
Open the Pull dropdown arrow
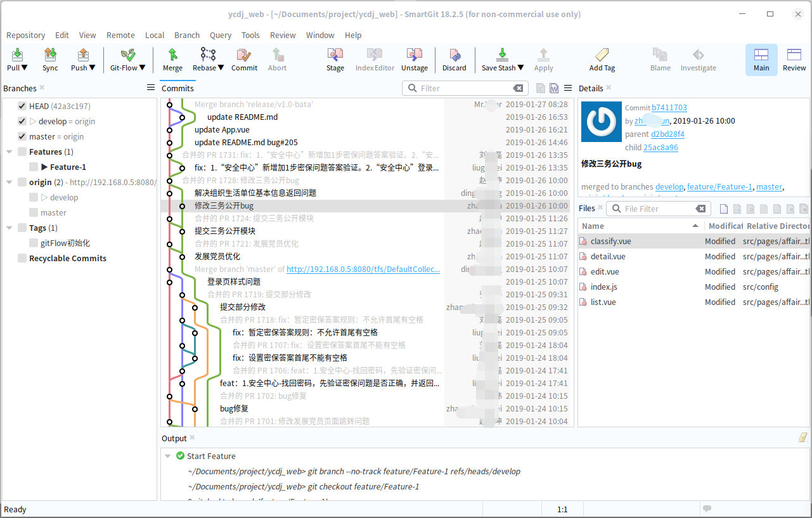25,68
